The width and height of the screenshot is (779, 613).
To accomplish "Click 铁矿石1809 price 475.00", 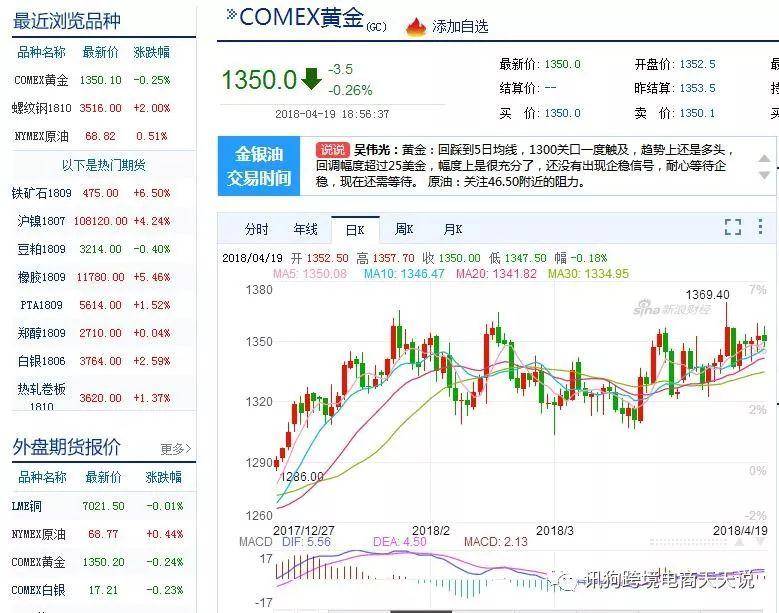I will coord(100,193).
